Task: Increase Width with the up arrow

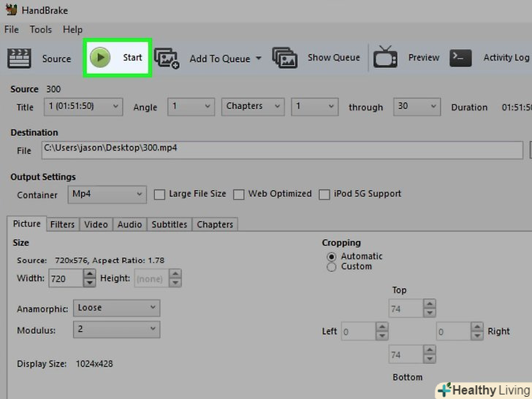Action: click(90, 273)
